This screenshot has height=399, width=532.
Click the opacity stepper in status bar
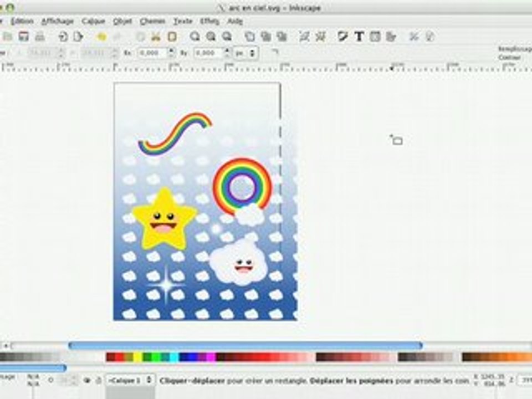(73, 381)
